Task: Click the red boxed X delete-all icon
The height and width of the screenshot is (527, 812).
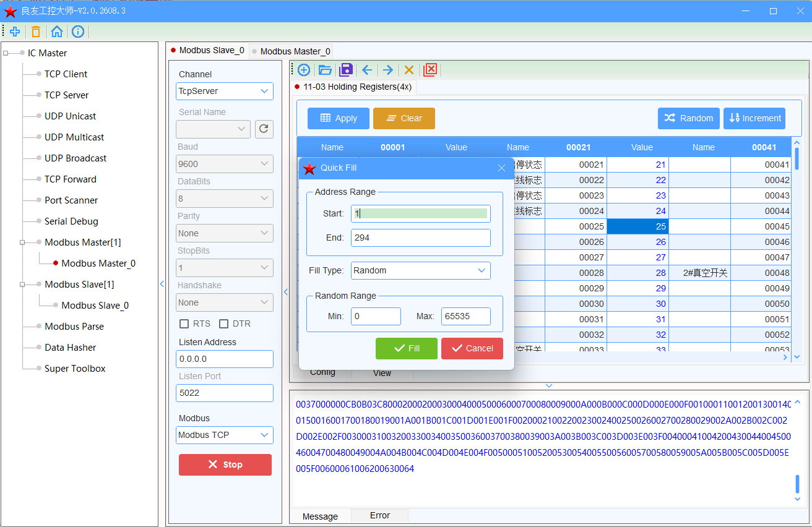Action: click(x=430, y=70)
